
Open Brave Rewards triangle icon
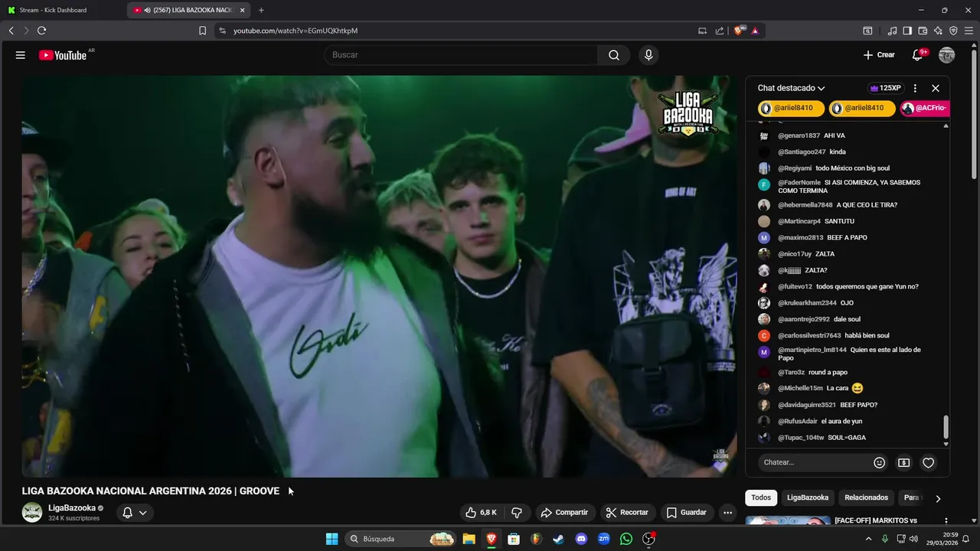(755, 31)
